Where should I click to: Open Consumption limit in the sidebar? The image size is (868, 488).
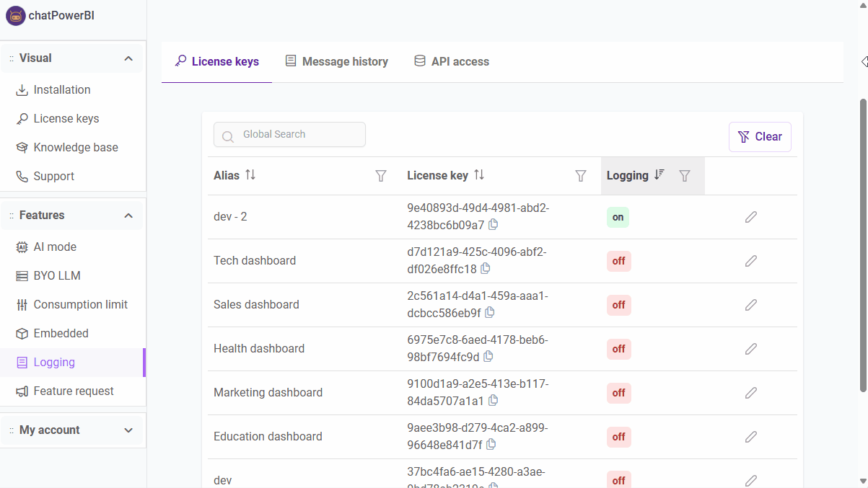point(72,305)
